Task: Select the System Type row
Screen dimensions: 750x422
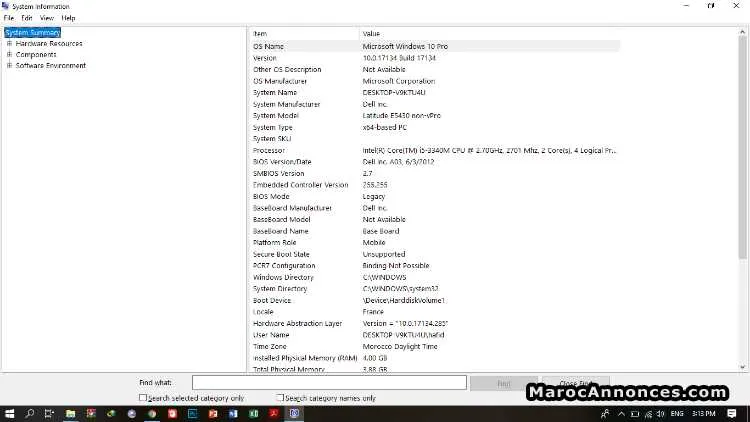Action: point(435,127)
